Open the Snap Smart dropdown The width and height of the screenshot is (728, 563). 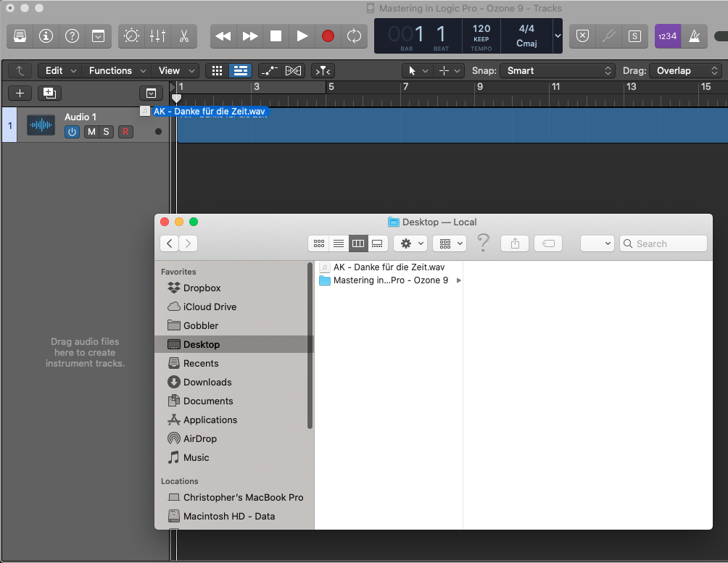558,70
